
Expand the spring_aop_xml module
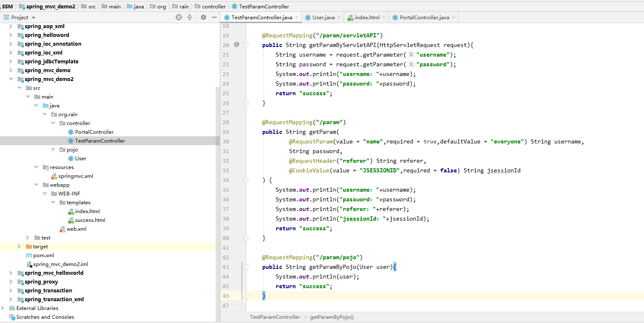pos(11,26)
